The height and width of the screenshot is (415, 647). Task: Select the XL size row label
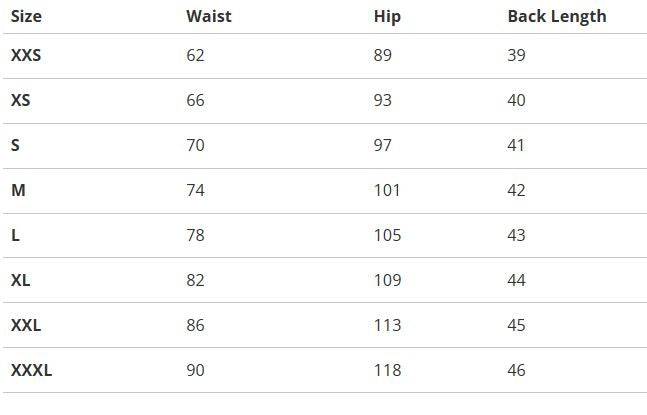[x=20, y=280]
